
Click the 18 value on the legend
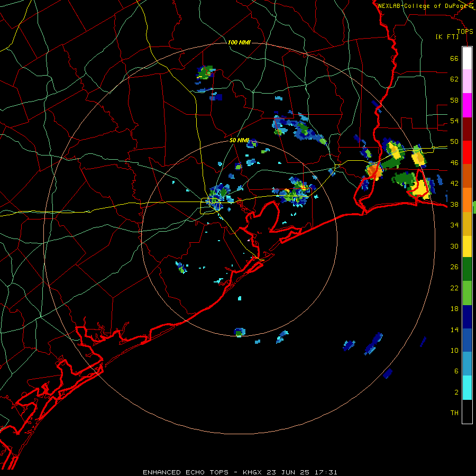pyautogui.click(x=454, y=309)
